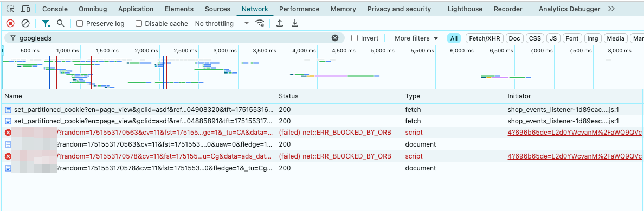Viewport: 644px width, 211px height.
Task: Sort by the Name column header
Action: coord(139,96)
